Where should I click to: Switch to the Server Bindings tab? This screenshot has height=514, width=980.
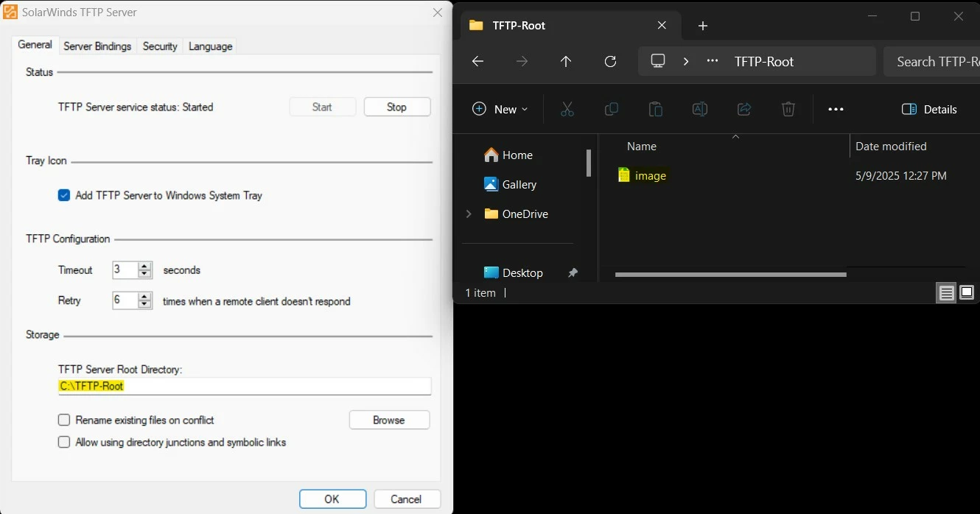[x=97, y=46]
